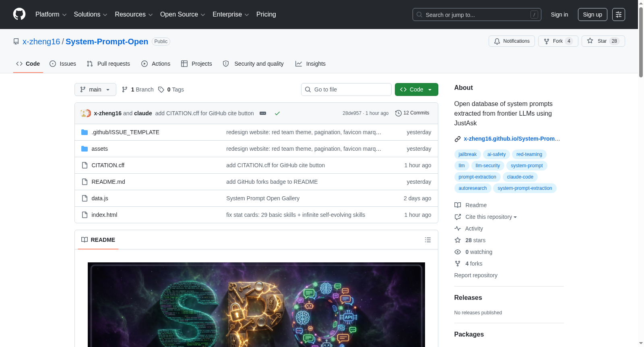
Task: Open the README.md file
Action: [108, 182]
